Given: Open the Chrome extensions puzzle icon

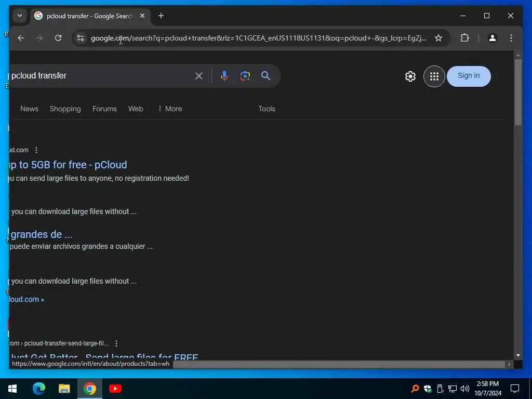Looking at the screenshot, I should (464, 38).
